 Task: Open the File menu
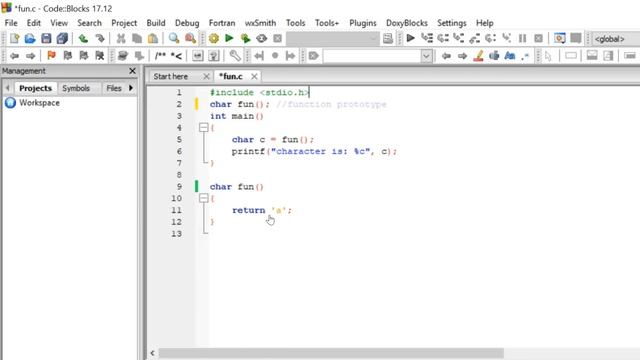pos(11,23)
